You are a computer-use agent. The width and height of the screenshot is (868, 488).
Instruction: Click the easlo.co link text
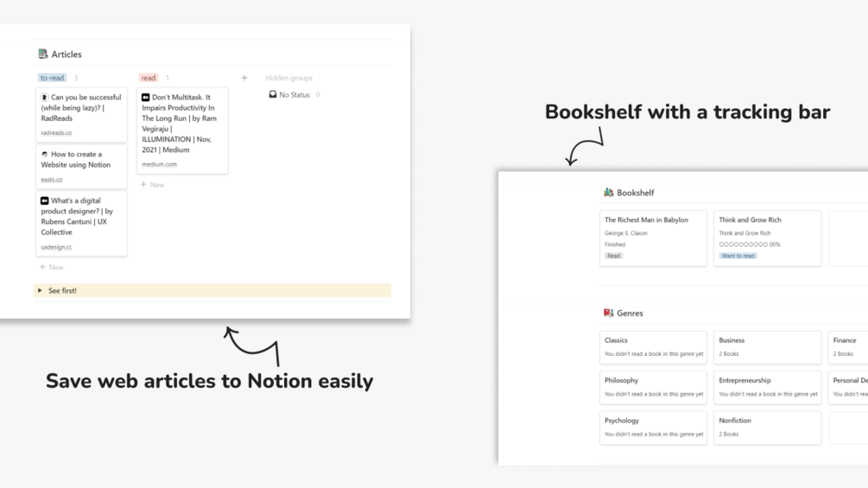[x=52, y=180]
